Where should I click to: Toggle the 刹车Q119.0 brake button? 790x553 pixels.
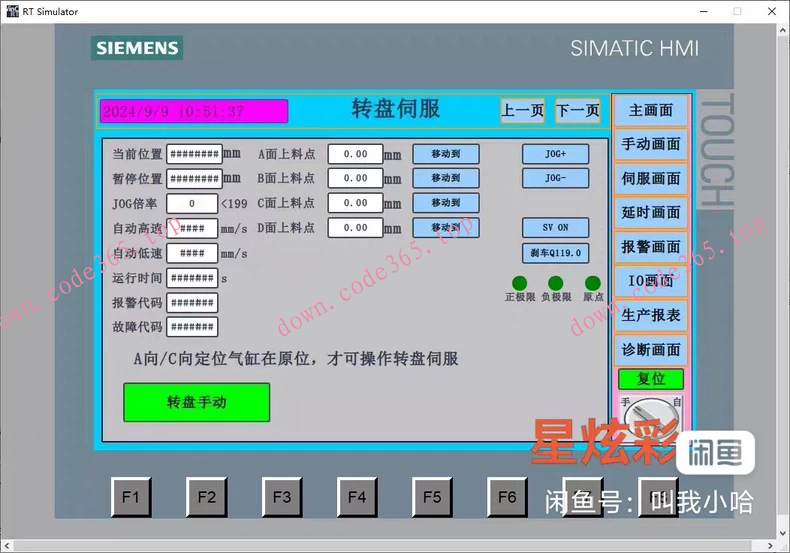tap(555, 253)
